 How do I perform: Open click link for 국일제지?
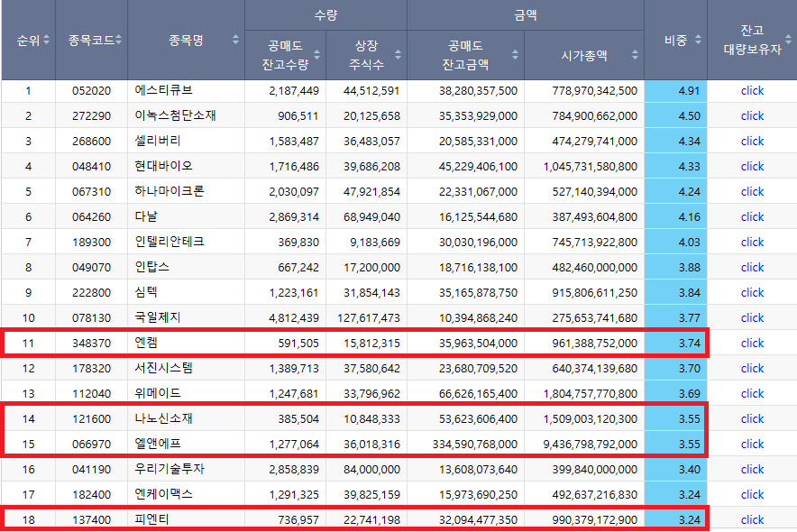752,318
